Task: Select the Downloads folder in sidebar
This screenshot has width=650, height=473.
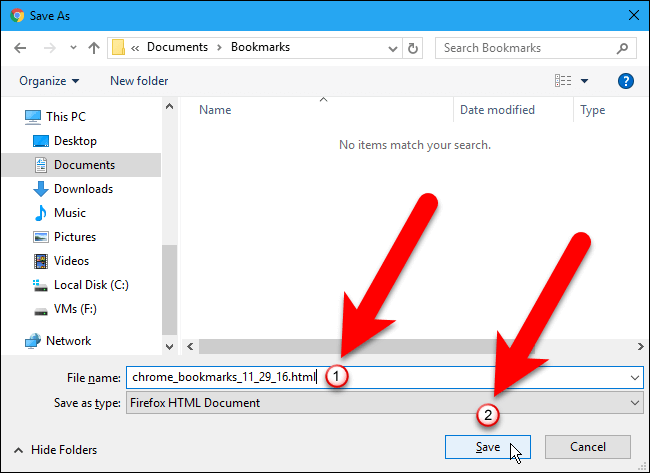Action: click(83, 189)
